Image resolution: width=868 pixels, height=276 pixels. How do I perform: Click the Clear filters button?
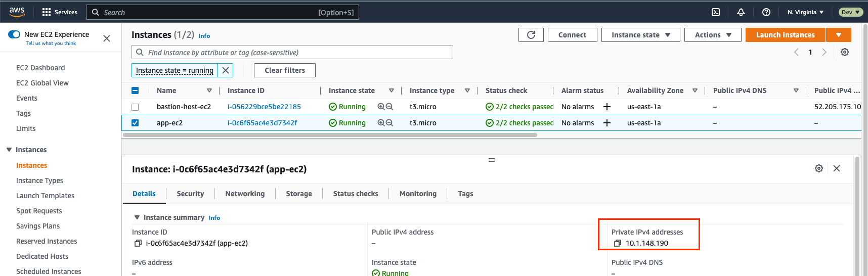tap(285, 70)
